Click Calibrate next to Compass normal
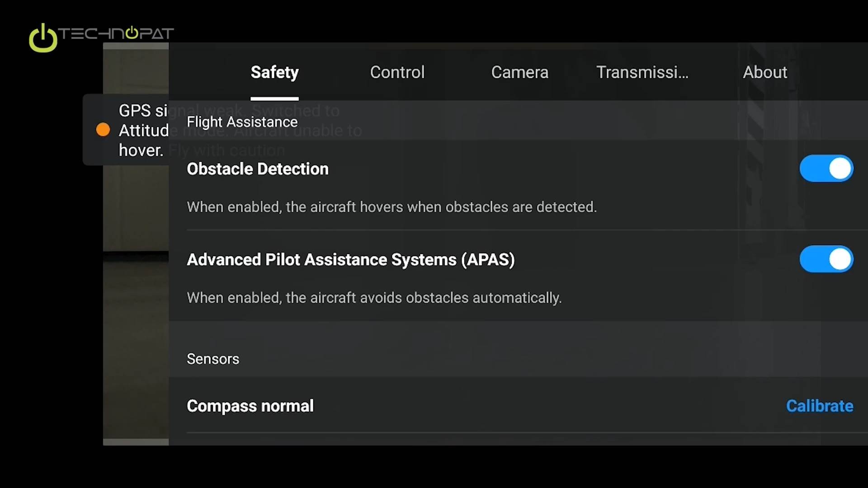Image resolution: width=868 pixels, height=488 pixels. point(819,406)
